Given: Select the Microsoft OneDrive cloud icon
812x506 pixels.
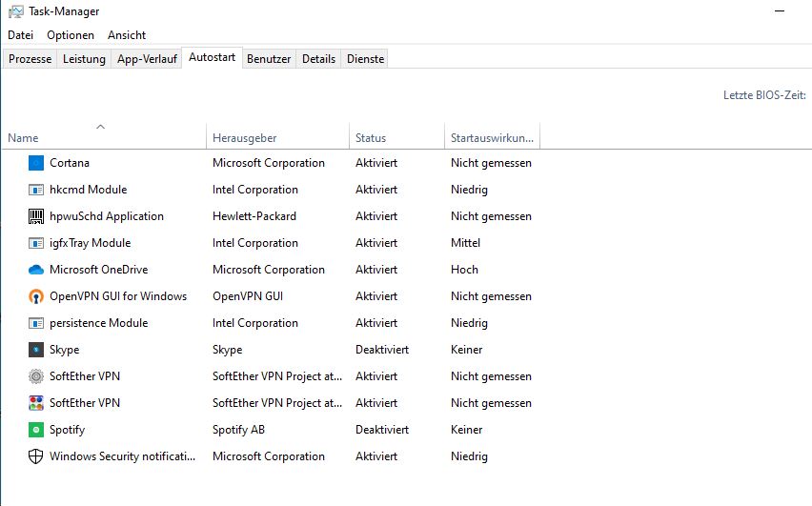Looking at the screenshot, I should point(36,270).
